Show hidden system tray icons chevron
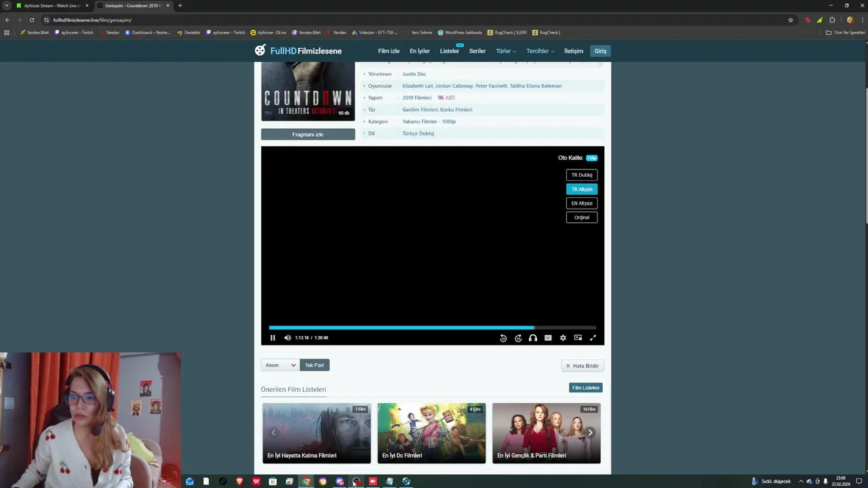 click(801, 481)
